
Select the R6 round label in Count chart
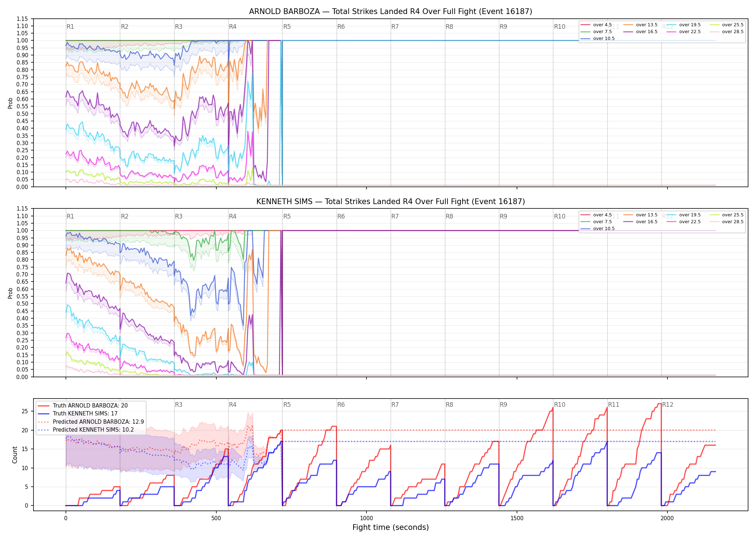coord(341,405)
